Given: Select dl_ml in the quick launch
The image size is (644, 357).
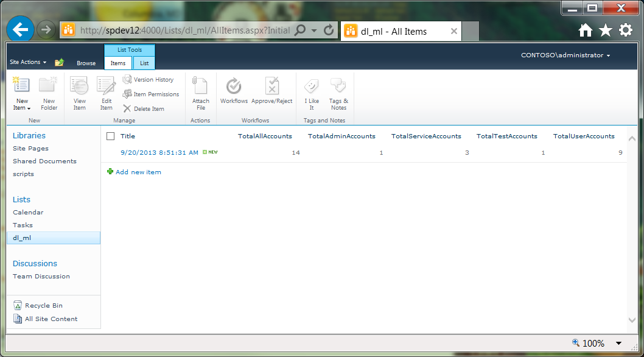Looking at the screenshot, I should [x=54, y=238].
